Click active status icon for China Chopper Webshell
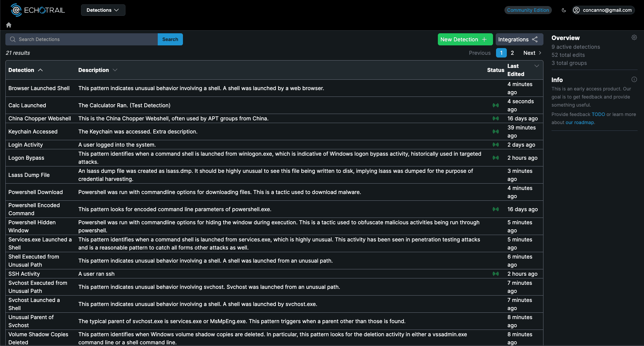The height and width of the screenshot is (346, 644). click(496, 118)
